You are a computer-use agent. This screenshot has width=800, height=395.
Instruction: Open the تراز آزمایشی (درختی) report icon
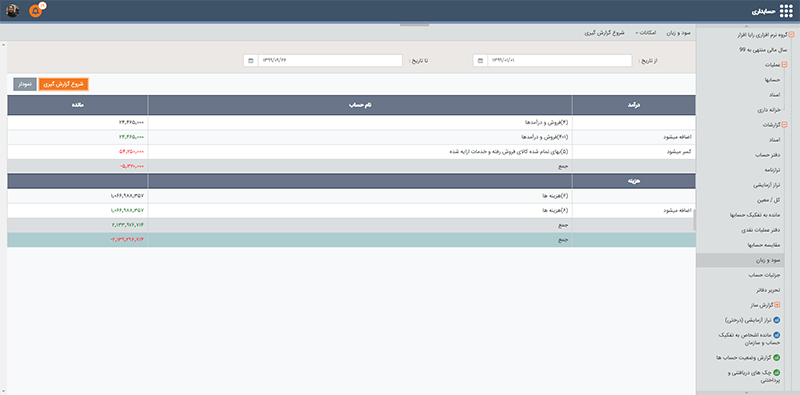pos(777,320)
